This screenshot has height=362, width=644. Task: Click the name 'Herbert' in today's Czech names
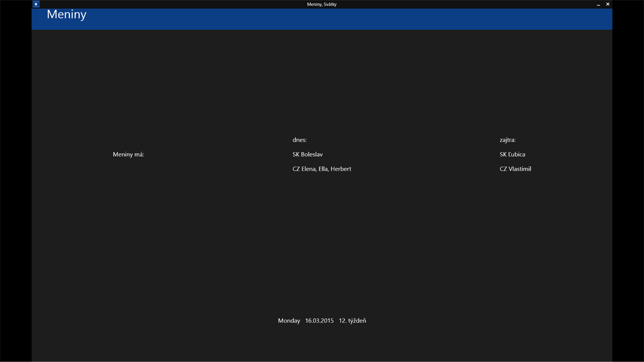341,169
